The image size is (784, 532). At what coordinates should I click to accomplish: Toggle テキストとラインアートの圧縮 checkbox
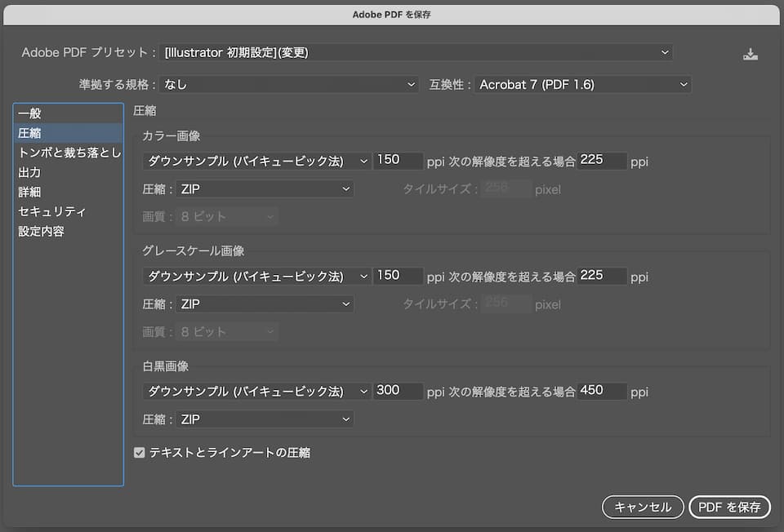[x=139, y=452]
